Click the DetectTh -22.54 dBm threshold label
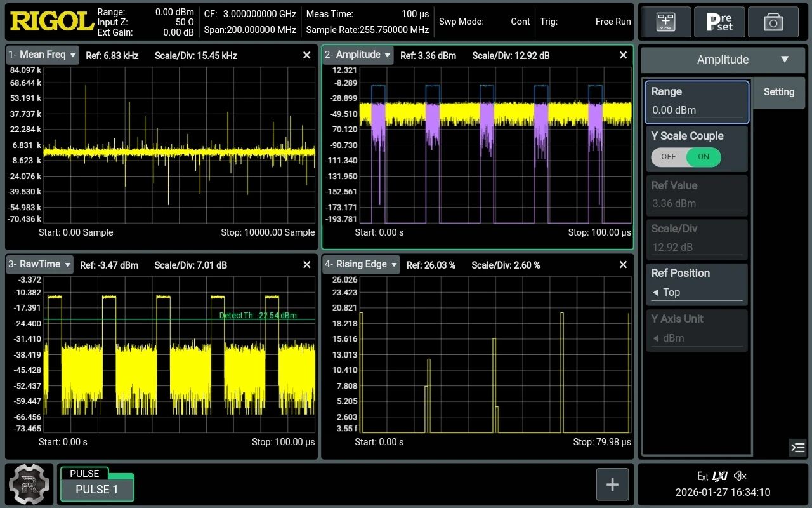Screen dimensions: 812x508 pos(258,316)
